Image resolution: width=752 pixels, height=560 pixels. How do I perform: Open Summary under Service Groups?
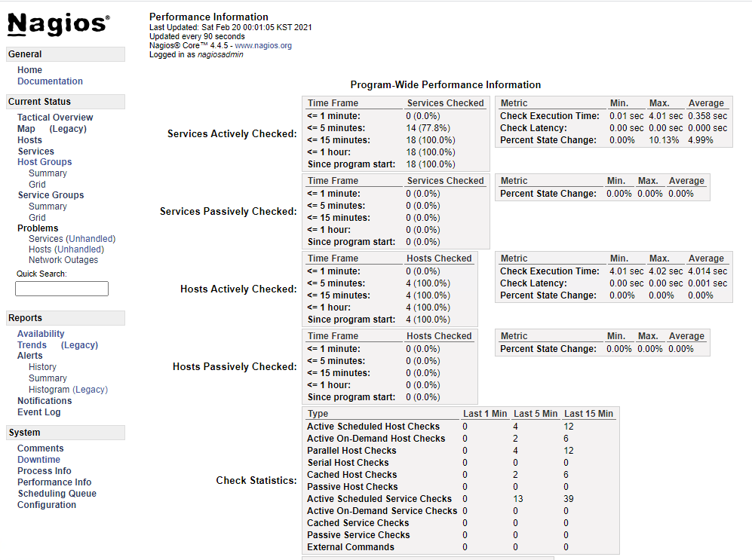(x=48, y=207)
